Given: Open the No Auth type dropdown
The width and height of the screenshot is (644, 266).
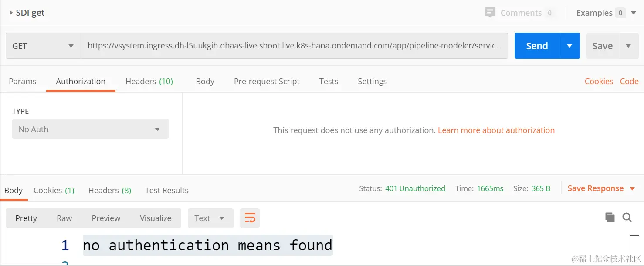Looking at the screenshot, I should coord(91,129).
